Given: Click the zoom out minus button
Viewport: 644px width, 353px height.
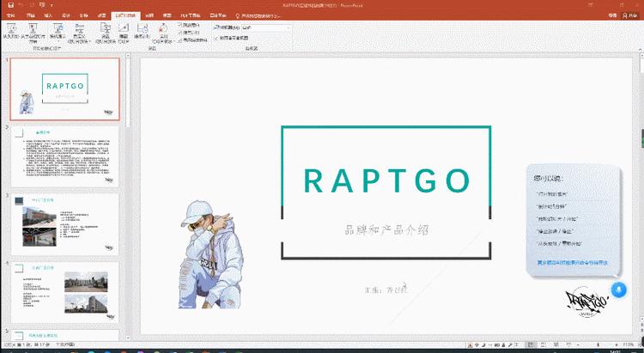Looking at the screenshot, I should 578,344.
